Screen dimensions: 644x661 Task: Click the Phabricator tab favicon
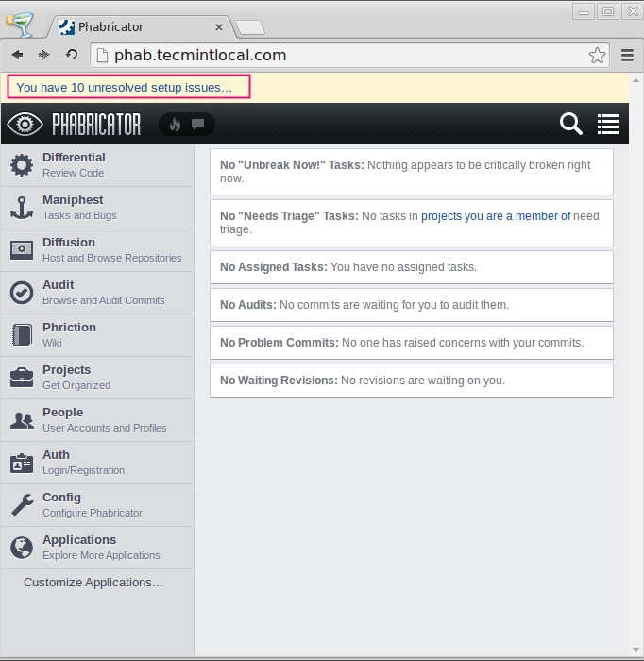pos(67,27)
